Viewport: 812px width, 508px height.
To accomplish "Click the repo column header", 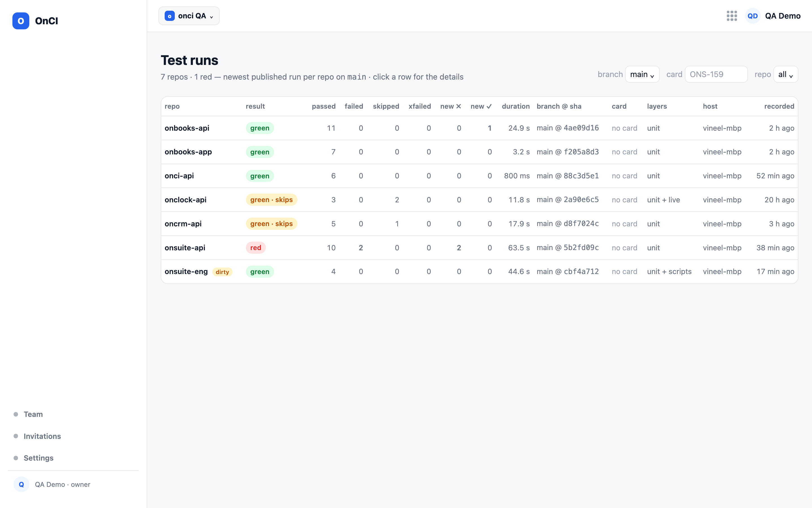I will pos(172,106).
